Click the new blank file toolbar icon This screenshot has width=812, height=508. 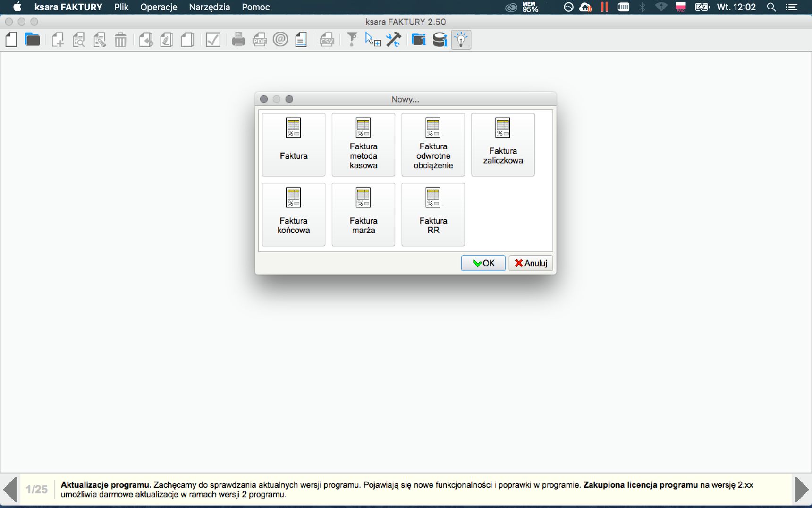(x=11, y=40)
